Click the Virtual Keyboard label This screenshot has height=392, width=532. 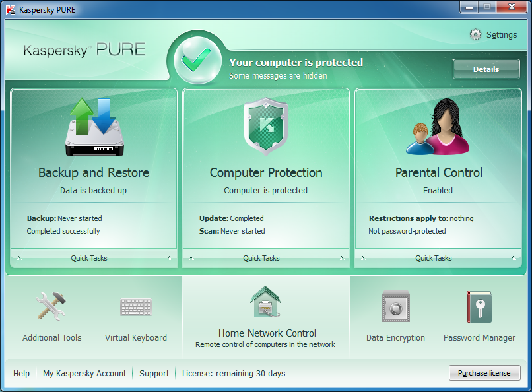136,338
